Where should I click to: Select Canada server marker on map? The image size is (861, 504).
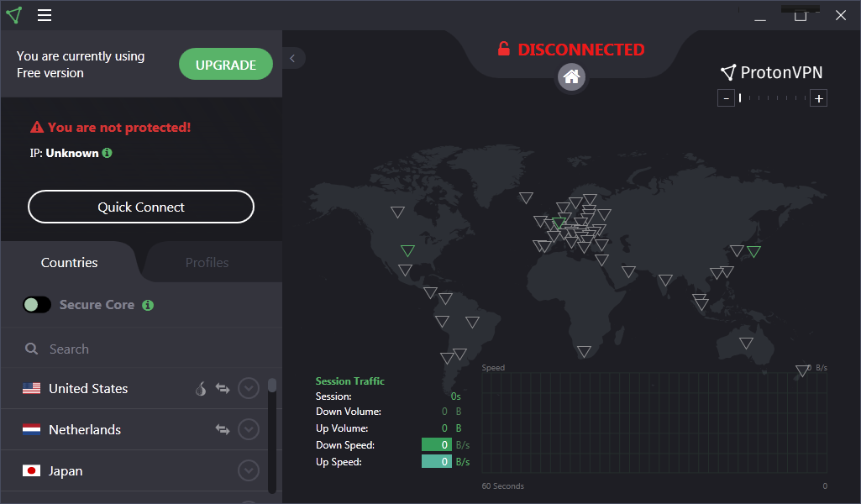pos(397,212)
